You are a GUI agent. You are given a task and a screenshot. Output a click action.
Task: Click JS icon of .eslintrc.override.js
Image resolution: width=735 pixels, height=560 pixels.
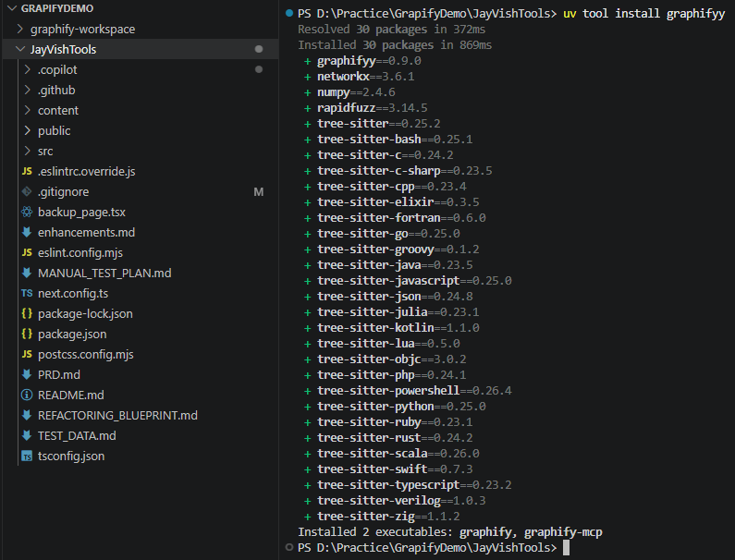click(x=27, y=171)
